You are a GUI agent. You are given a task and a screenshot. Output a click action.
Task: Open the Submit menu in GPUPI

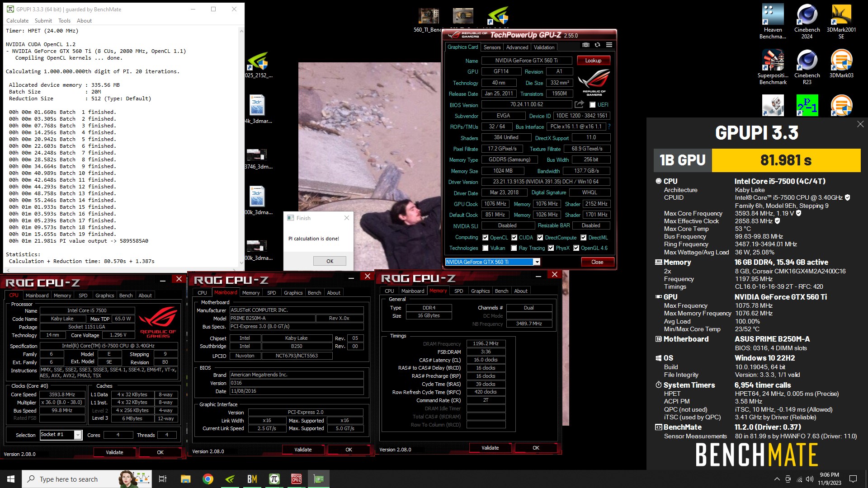click(43, 21)
